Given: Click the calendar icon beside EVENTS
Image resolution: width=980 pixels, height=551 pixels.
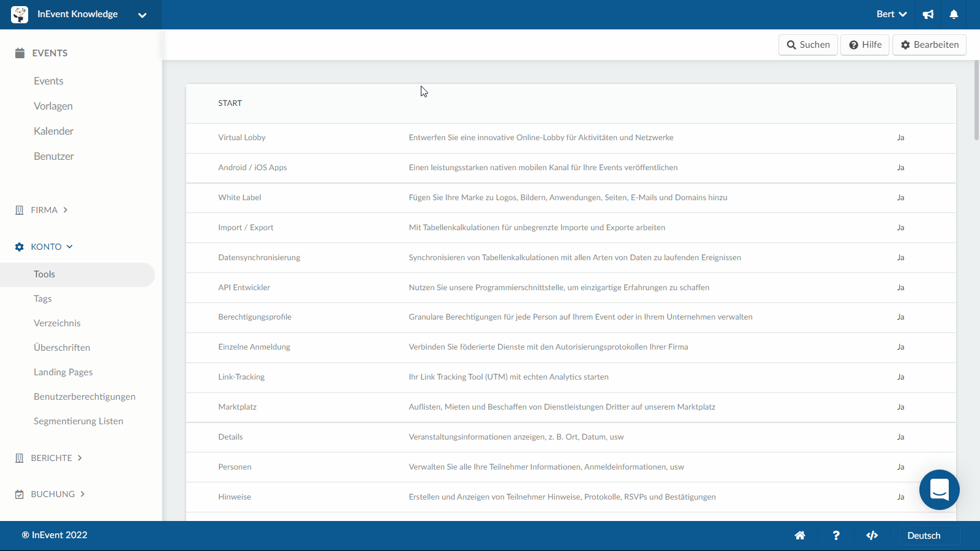Looking at the screenshot, I should (x=20, y=53).
